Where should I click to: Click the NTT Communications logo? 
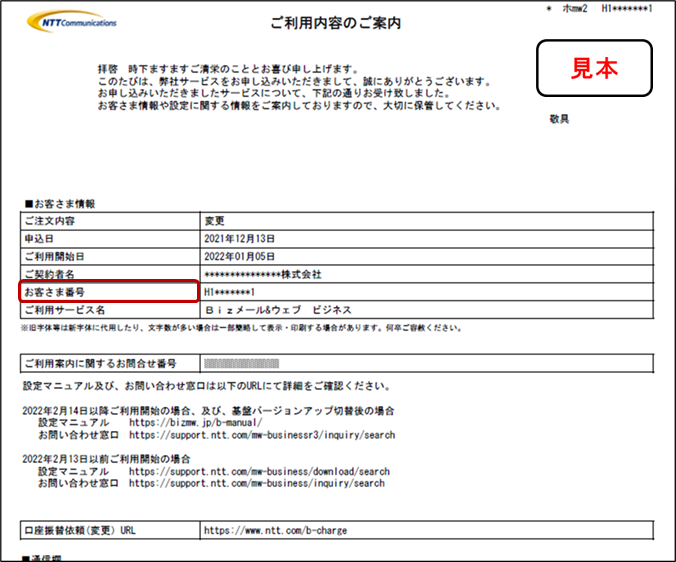coord(80,21)
